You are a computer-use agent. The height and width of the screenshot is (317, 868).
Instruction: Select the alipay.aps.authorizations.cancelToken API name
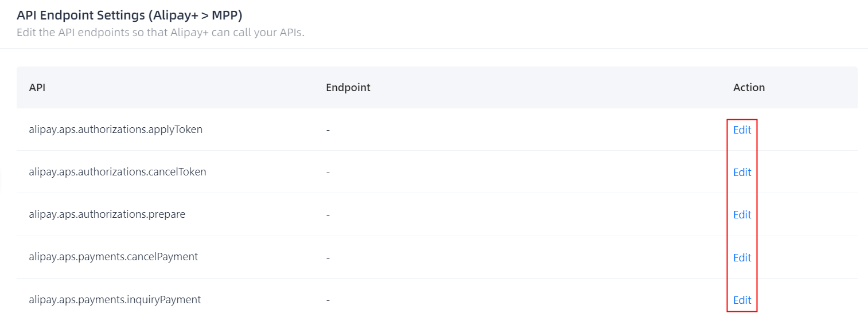click(117, 172)
